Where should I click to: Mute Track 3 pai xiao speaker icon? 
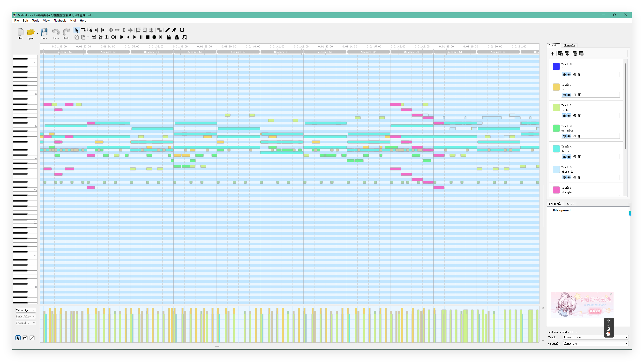tap(569, 136)
